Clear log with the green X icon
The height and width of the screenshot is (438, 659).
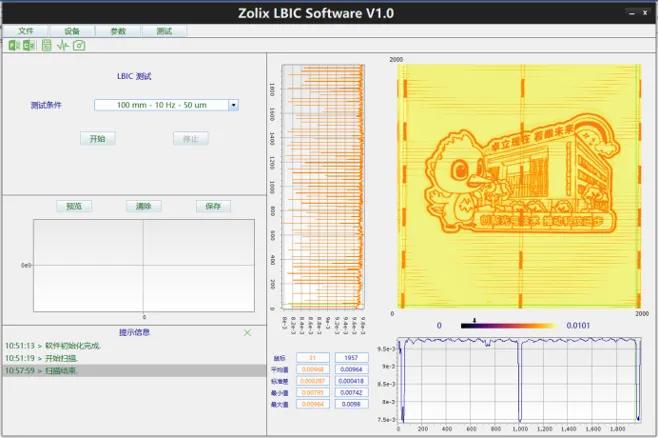[x=247, y=332]
